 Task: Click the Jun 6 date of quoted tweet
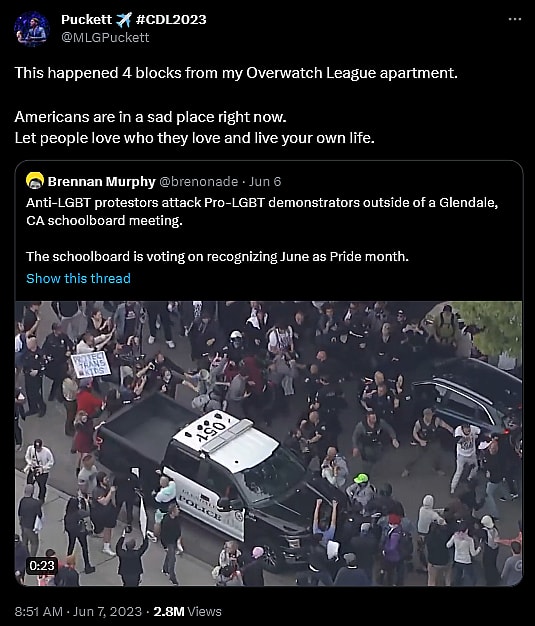pos(265,182)
